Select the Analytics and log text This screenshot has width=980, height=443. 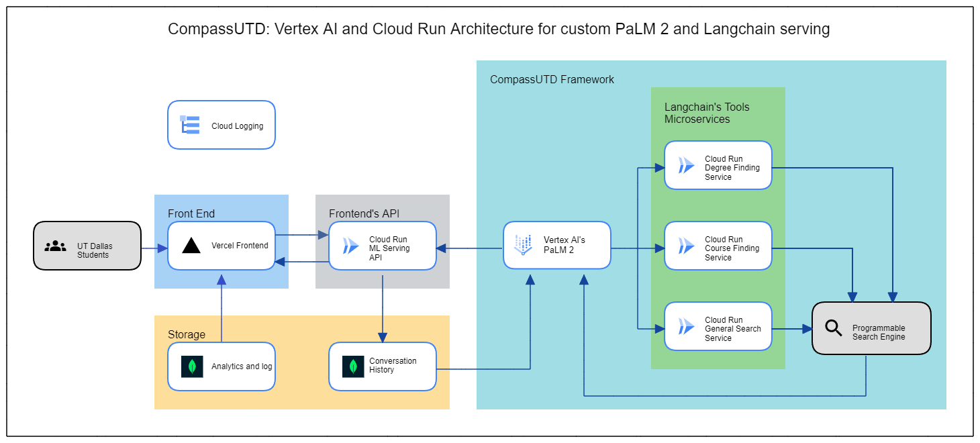point(242,366)
